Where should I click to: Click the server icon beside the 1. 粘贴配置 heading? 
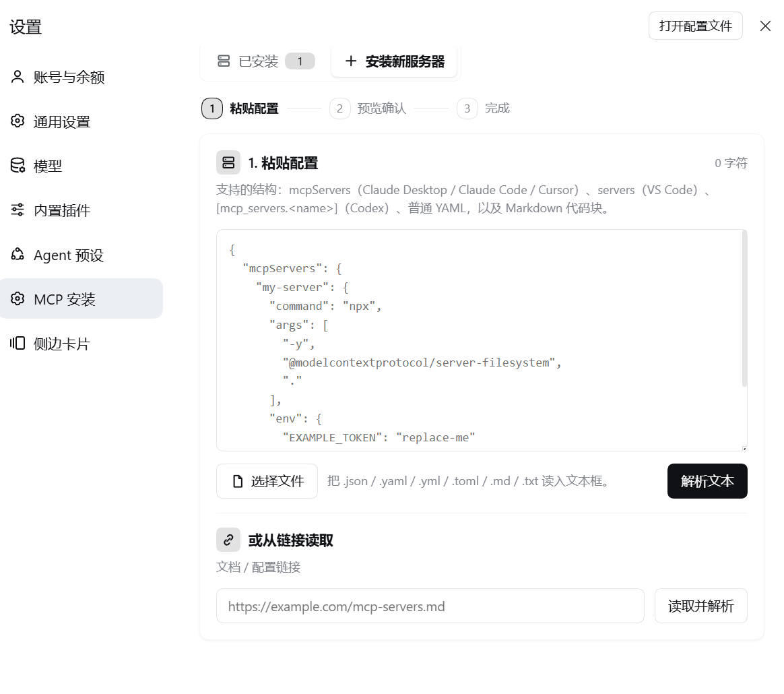tap(228, 162)
